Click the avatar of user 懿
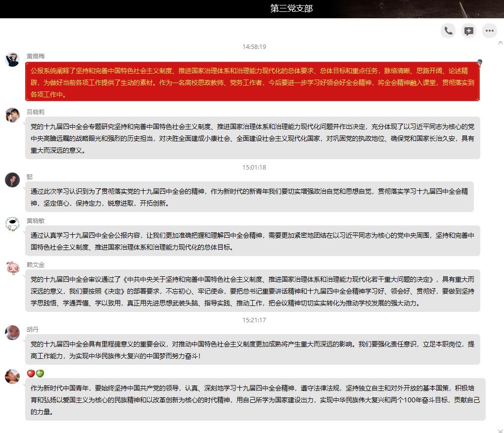 pos(12,179)
